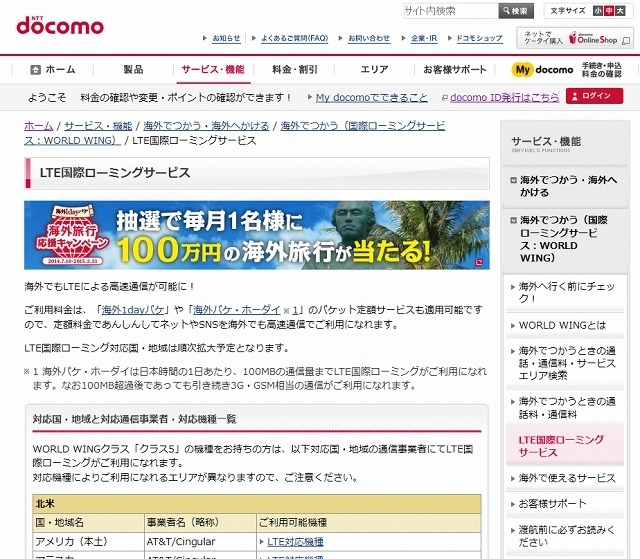The image size is (640, 559).
Task: Open the ドコモショップ link
Action: 479,38
